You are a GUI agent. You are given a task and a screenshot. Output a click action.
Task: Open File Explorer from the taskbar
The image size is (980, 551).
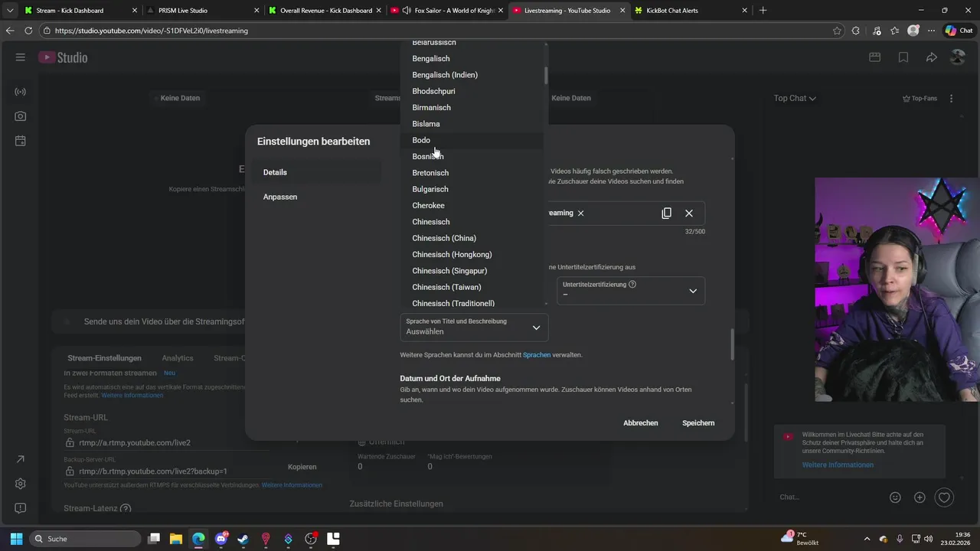pos(175,539)
